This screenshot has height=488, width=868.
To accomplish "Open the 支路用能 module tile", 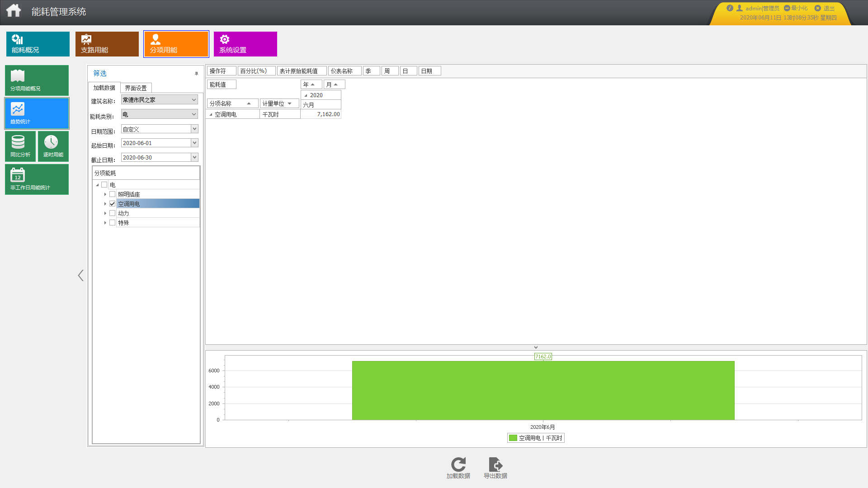I will (107, 44).
